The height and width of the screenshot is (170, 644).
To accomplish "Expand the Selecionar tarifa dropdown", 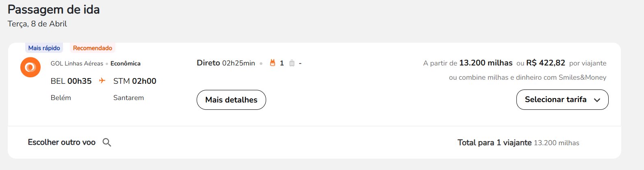I will (x=562, y=100).
